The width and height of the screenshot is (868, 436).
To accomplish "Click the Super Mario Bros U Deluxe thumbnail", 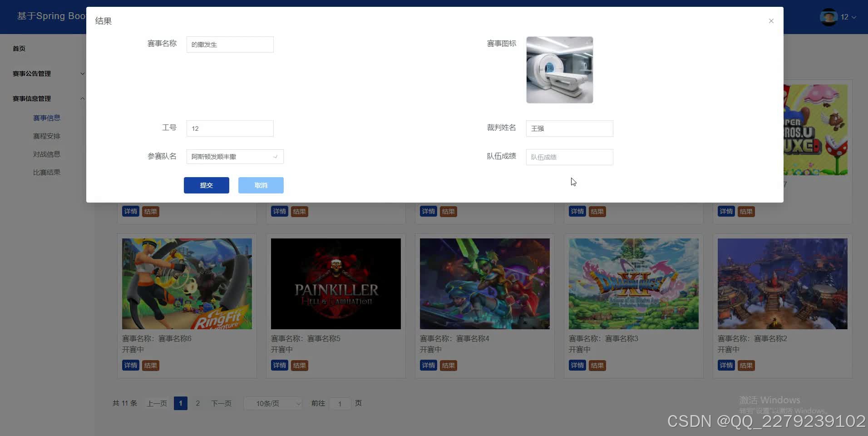I will point(815,130).
